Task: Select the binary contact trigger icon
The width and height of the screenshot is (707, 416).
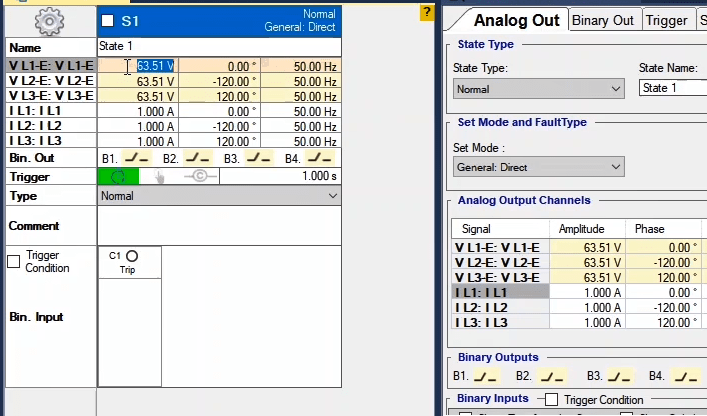Action: (x=198, y=176)
